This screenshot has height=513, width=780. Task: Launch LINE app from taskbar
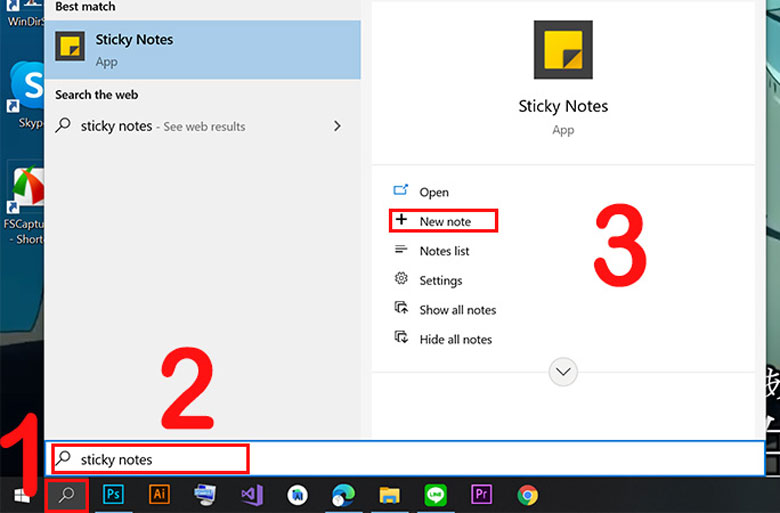tap(435, 495)
